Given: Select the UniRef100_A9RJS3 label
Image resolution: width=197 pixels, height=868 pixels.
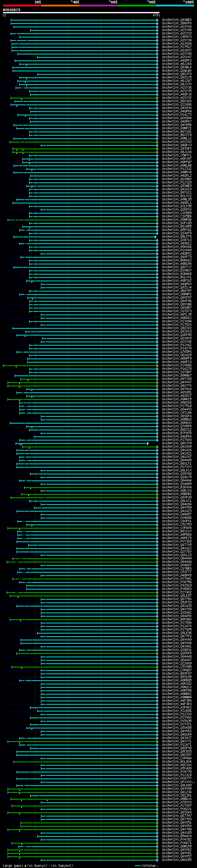Looking at the screenshot, I should click(177, 491).
